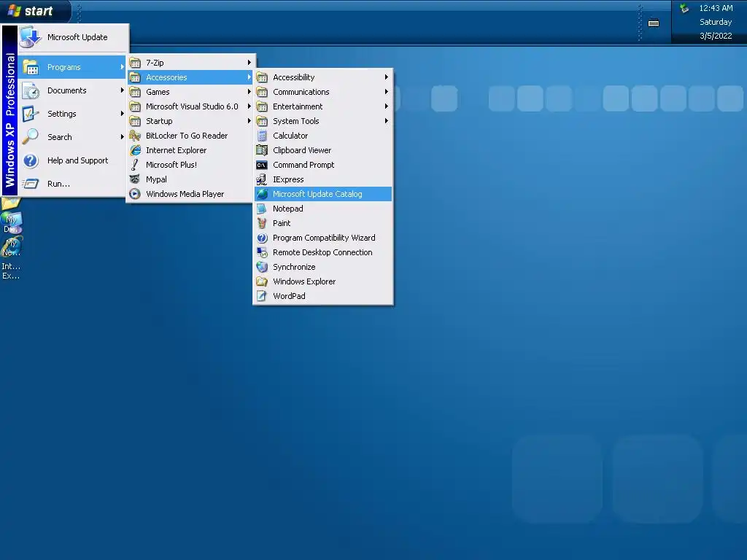The height and width of the screenshot is (560, 747).
Task: Click the Programs folder icon
Action: [31, 67]
